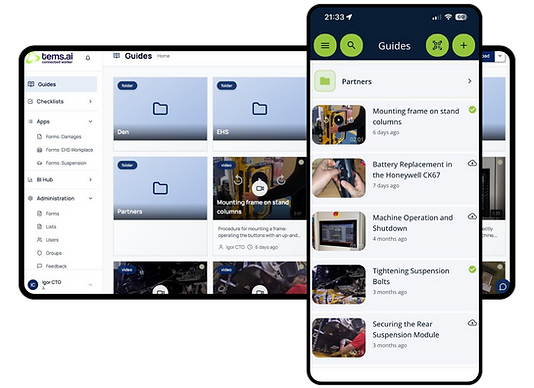
Task: Click the green check beside Mounting frame guide
Action: [x=472, y=110]
